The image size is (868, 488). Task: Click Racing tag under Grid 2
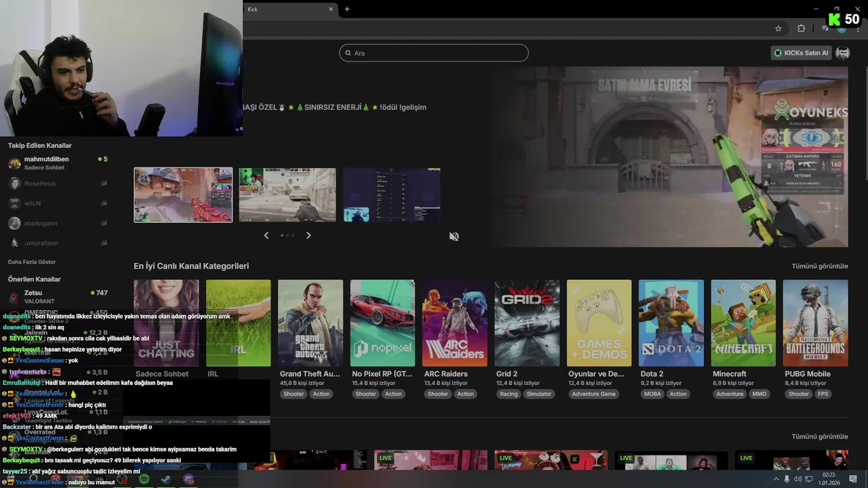point(509,394)
